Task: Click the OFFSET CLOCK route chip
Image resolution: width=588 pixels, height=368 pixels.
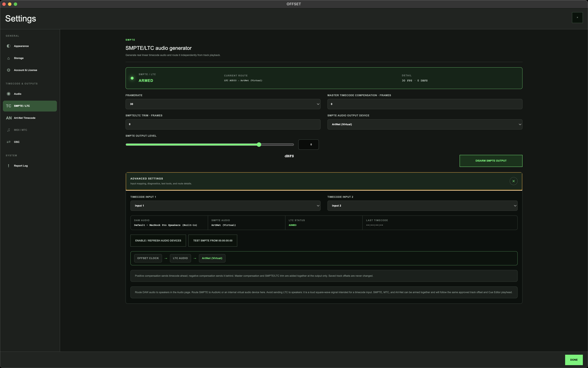Action: [x=148, y=258]
